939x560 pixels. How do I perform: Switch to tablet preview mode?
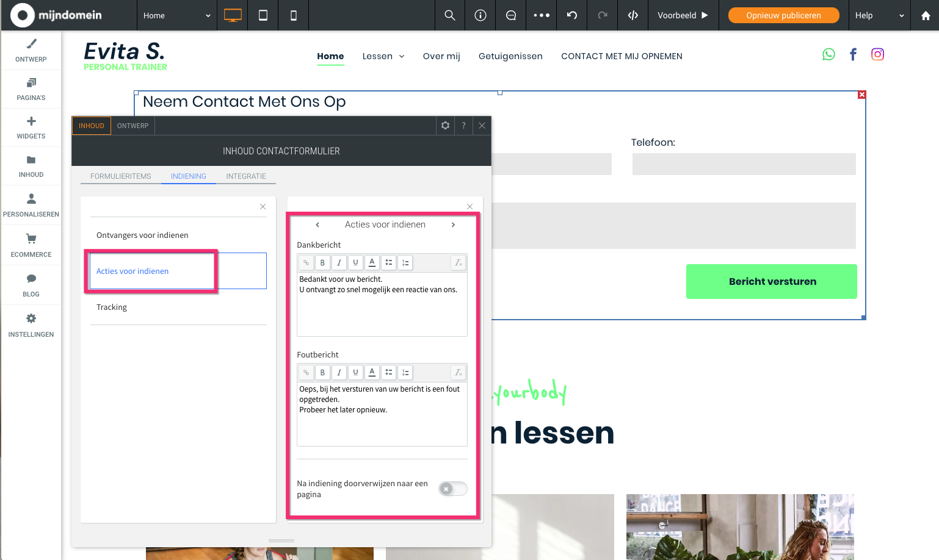click(x=263, y=15)
